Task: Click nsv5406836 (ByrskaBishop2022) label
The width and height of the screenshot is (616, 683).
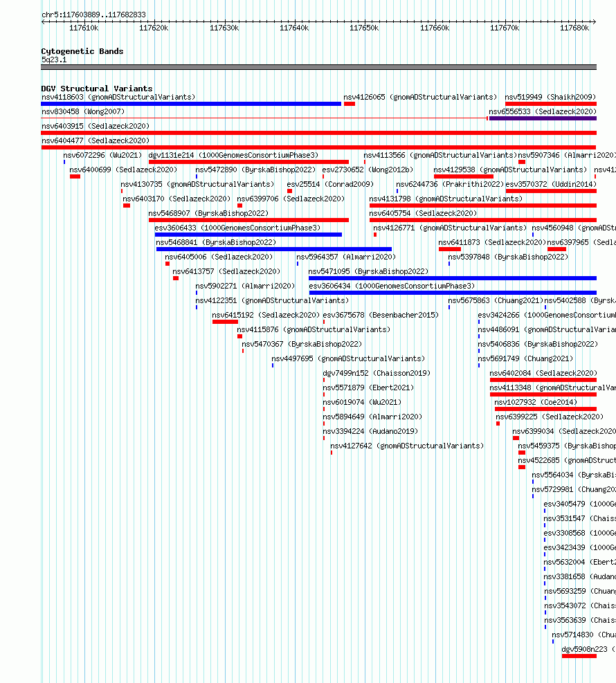Action: point(538,344)
